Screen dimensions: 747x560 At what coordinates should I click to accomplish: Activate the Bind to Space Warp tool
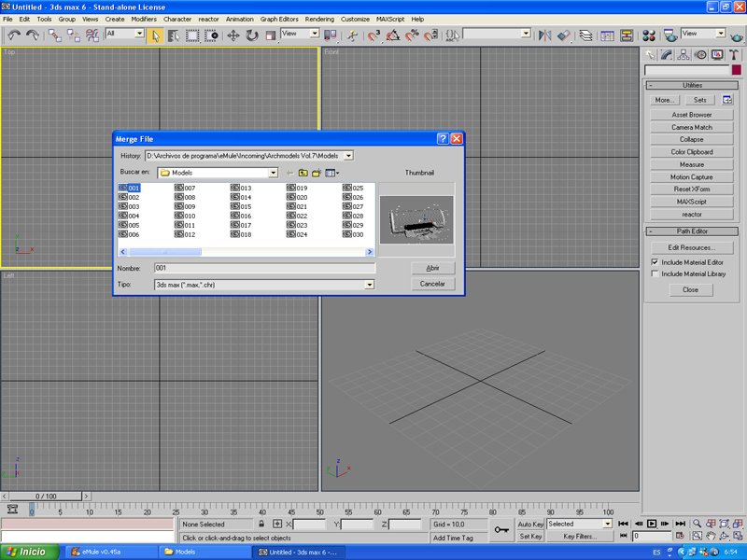92,35
